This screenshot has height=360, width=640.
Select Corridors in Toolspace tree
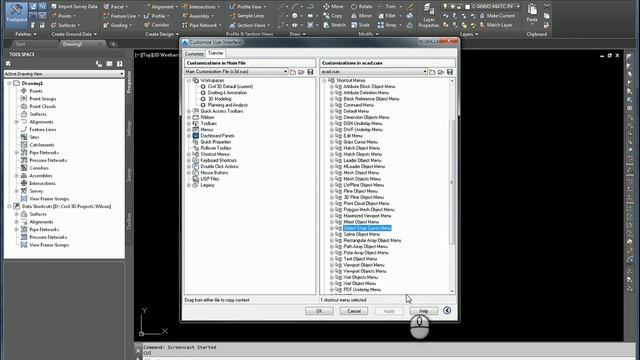point(39,168)
